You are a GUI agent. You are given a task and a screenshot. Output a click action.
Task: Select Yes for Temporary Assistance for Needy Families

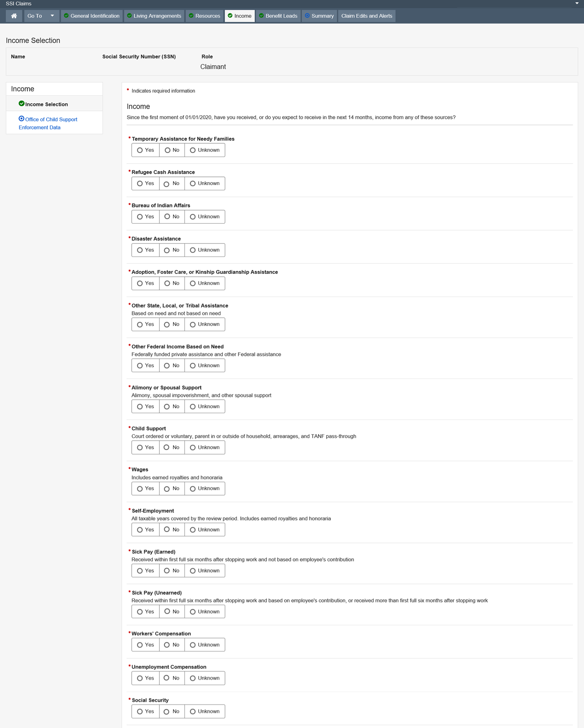[x=140, y=150]
